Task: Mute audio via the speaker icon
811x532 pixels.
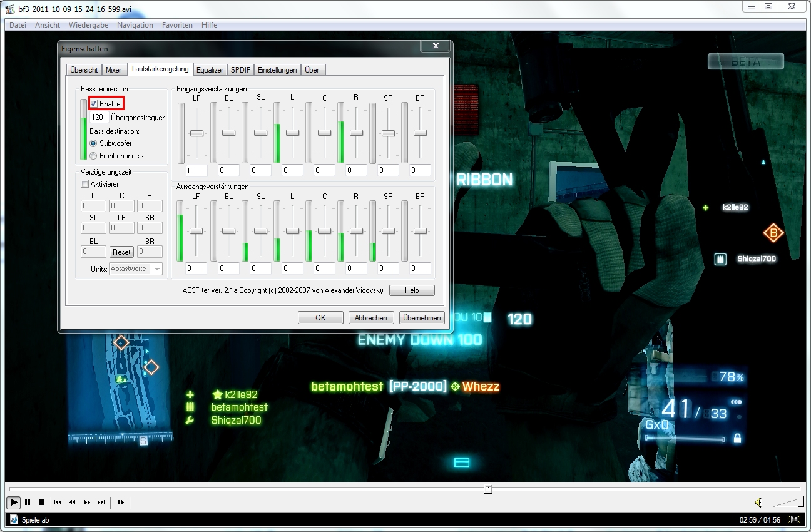Action: click(x=758, y=503)
